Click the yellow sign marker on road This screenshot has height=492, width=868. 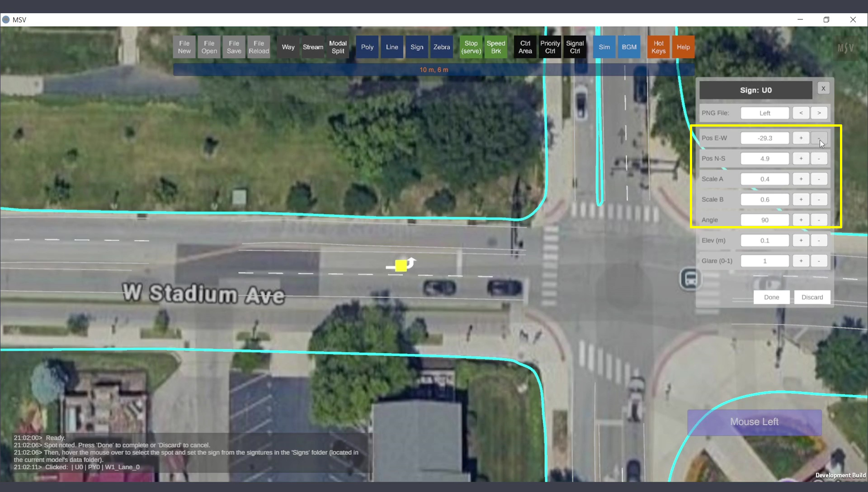(401, 265)
